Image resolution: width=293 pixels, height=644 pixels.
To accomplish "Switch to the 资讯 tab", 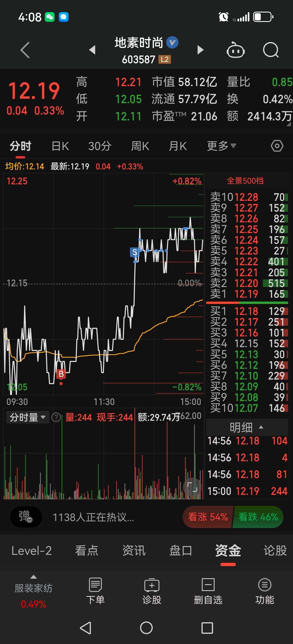I will pyautogui.click(x=134, y=550).
